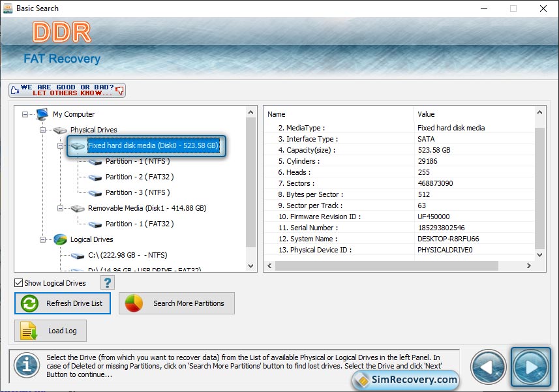Collapse the My Computer tree node
This screenshot has width=559, height=392.
(25, 114)
